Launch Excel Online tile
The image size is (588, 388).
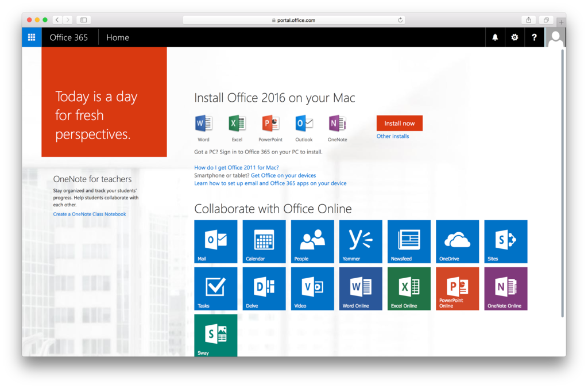(x=409, y=289)
